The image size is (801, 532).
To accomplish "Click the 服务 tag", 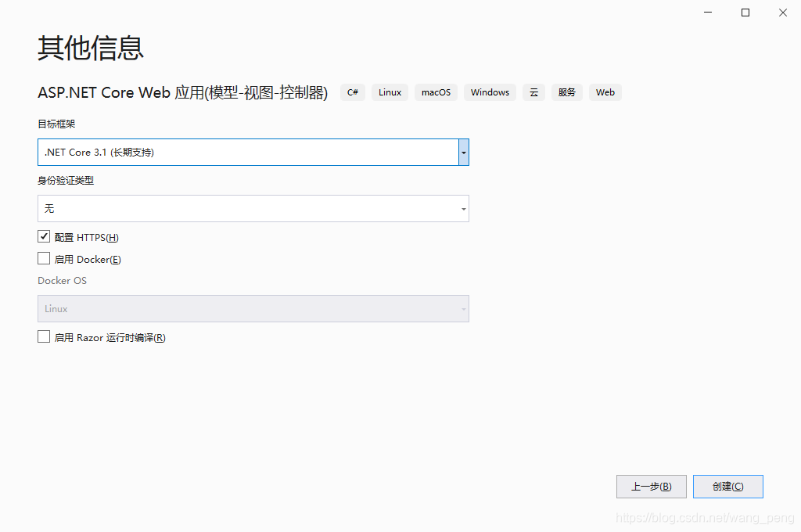I will click(567, 92).
